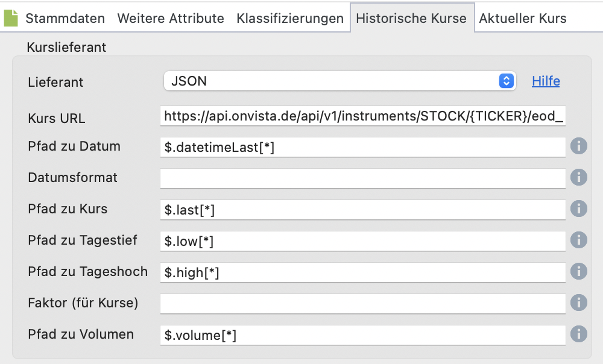The width and height of the screenshot is (603, 364).
Task: Click into the Kurs URL field
Action: click(362, 116)
